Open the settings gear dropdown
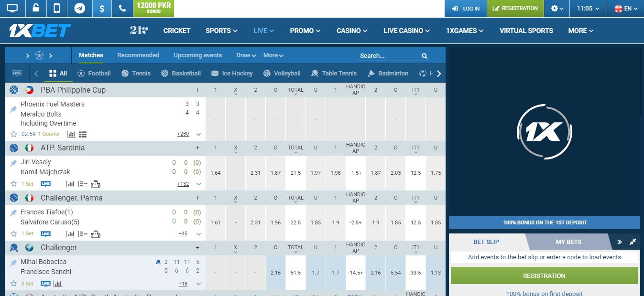Image resolution: width=644 pixels, height=296 pixels. tap(557, 9)
